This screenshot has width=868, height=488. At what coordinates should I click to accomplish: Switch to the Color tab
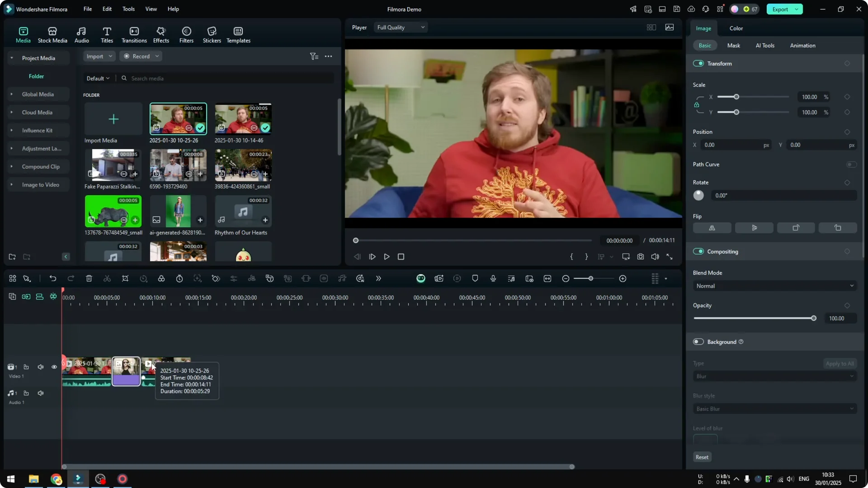[x=736, y=28]
